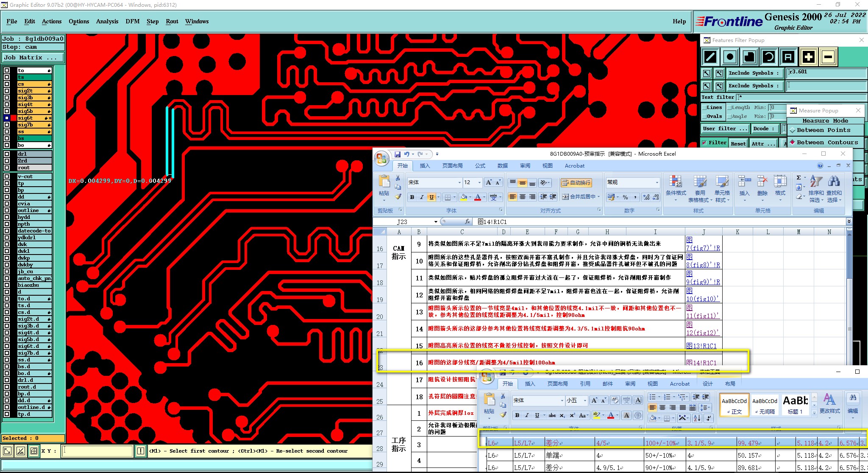Click the positive polarity plus icon

(x=808, y=57)
